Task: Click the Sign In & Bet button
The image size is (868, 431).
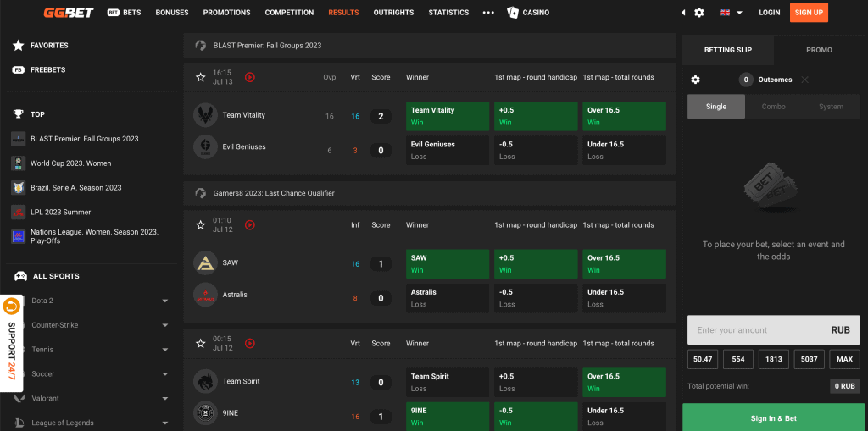Action: 774,418
